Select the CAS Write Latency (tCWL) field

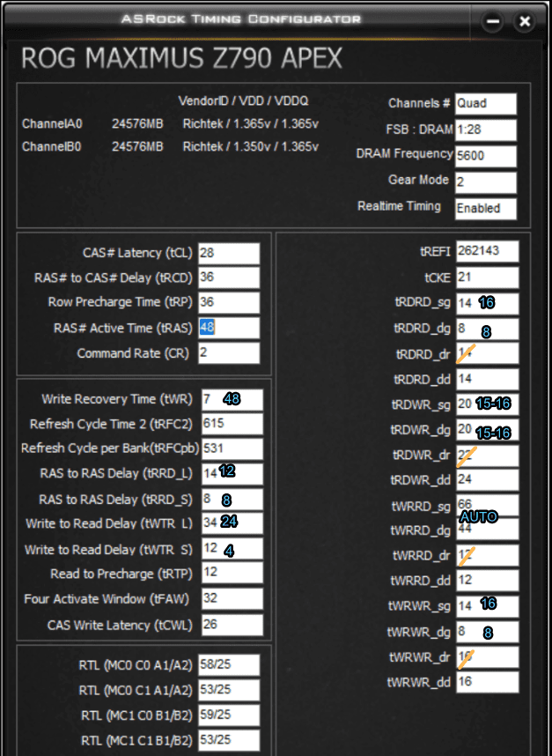click(232, 625)
